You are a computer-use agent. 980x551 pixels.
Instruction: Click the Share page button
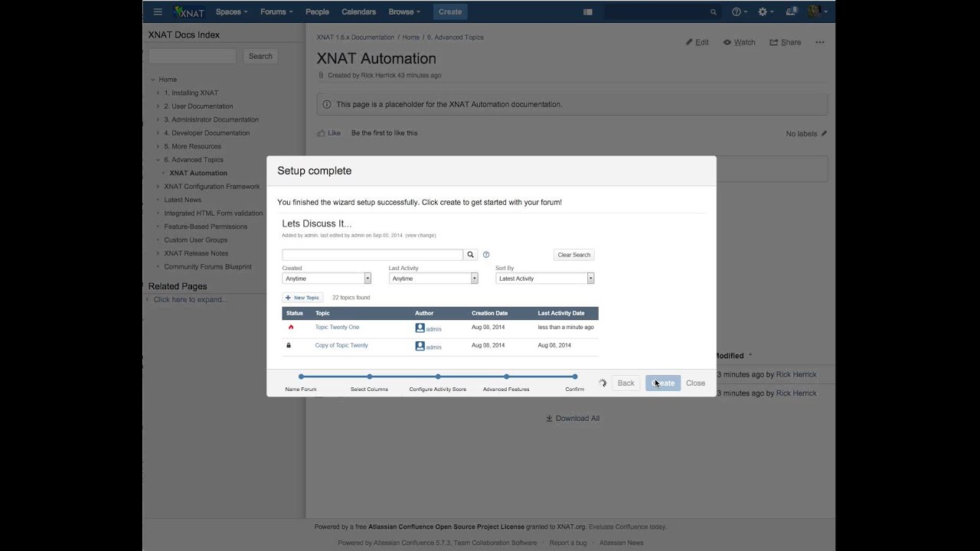point(786,42)
